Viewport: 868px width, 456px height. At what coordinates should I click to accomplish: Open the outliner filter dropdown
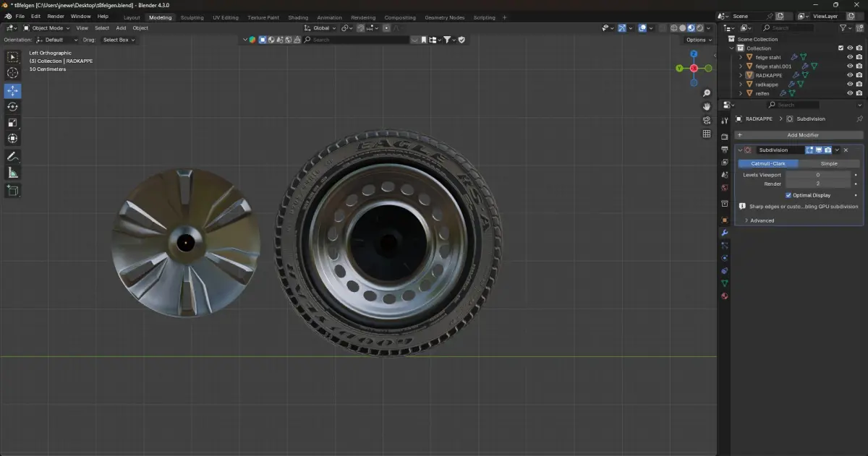tap(846, 28)
